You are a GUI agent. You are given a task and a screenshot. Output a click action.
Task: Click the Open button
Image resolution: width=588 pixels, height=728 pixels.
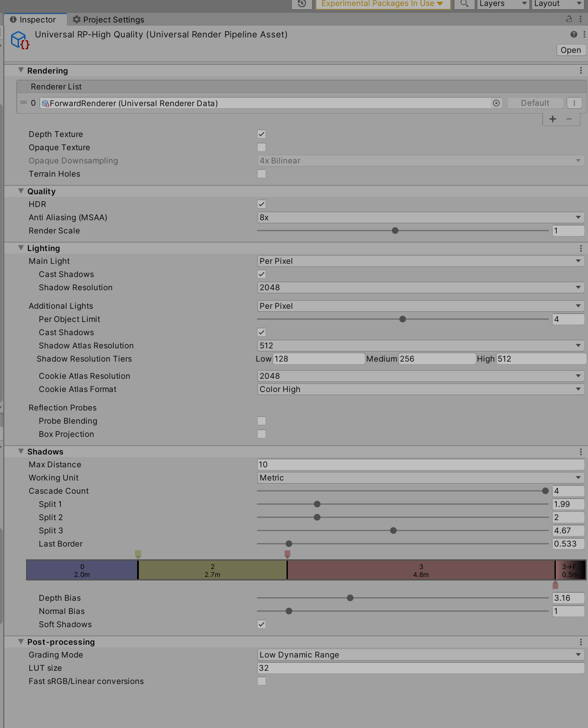pyautogui.click(x=571, y=50)
